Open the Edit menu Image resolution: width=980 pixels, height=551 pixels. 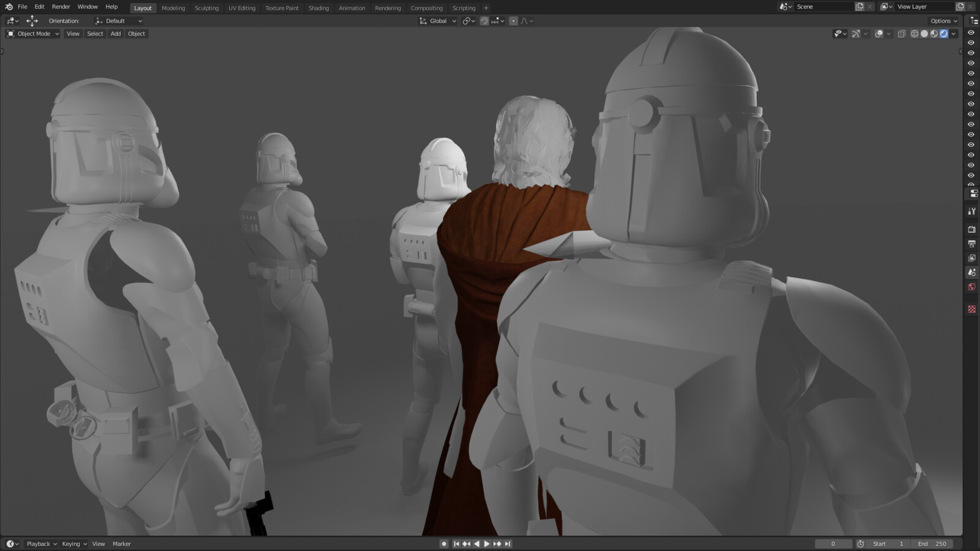pyautogui.click(x=39, y=7)
